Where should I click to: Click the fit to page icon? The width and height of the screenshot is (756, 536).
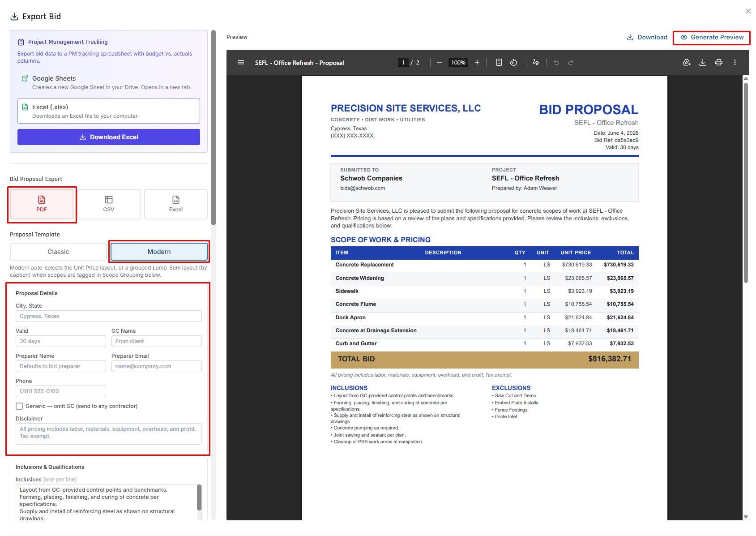pos(499,62)
